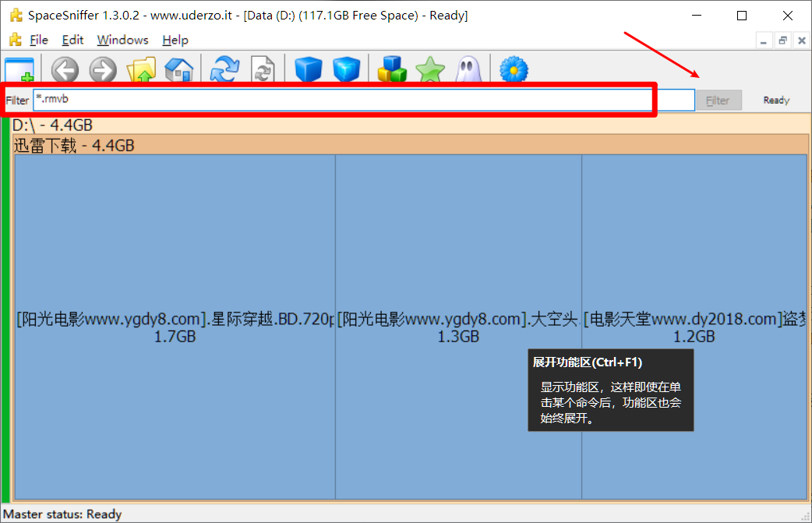This screenshot has width=812, height=523.
Task: Restore the inner document child window
Action: pos(782,40)
